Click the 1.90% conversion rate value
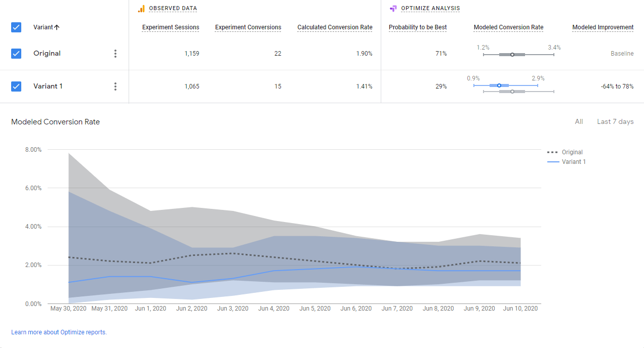The image size is (644, 348). [364, 54]
